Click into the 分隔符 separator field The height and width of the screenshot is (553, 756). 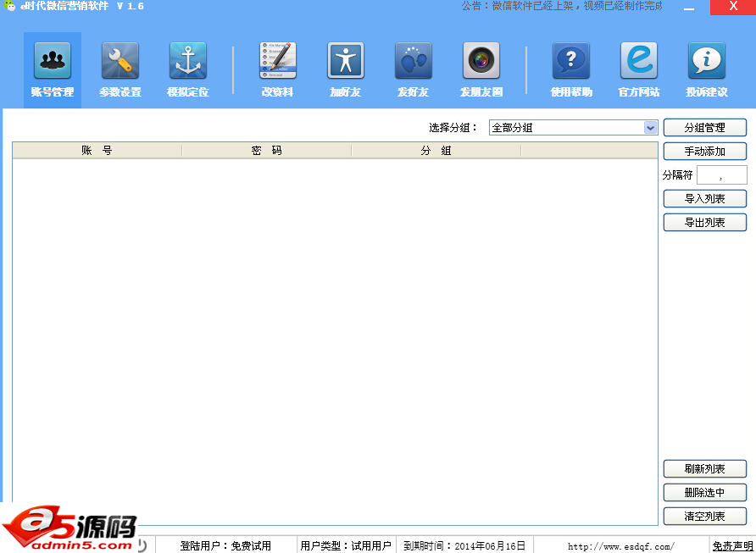722,174
